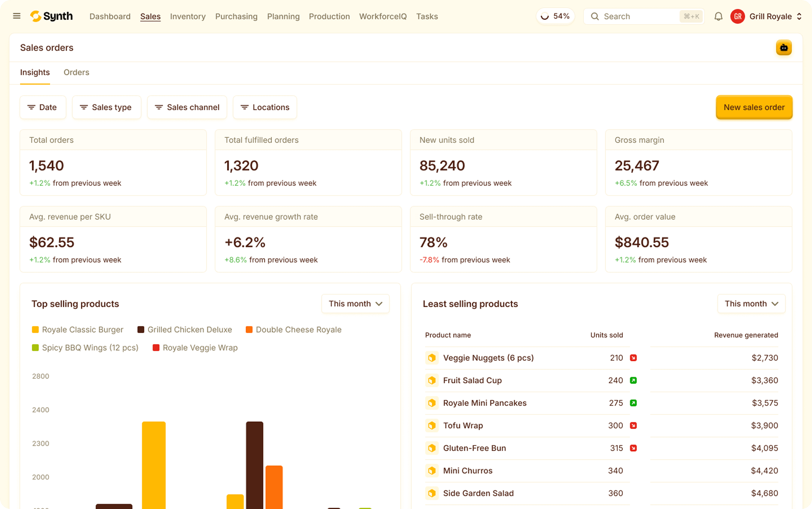
Task: Open the Inventory menu item
Action: [x=188, y=17]
